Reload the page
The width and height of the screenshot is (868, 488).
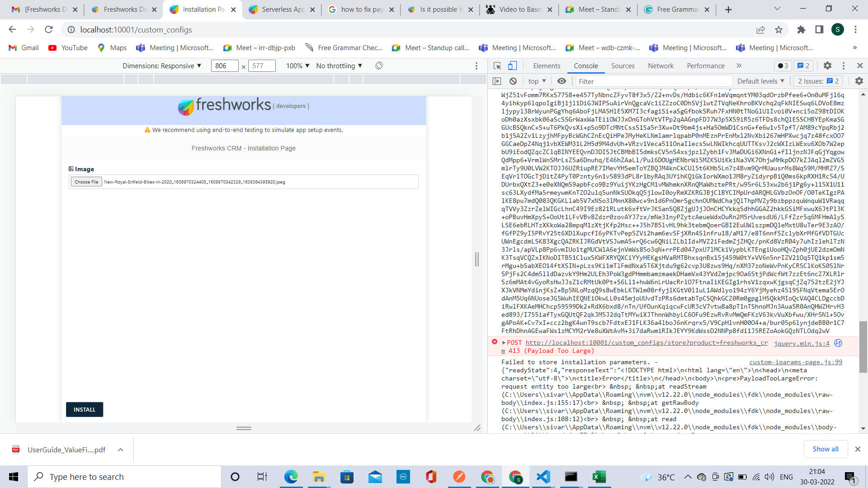(49, 30)
